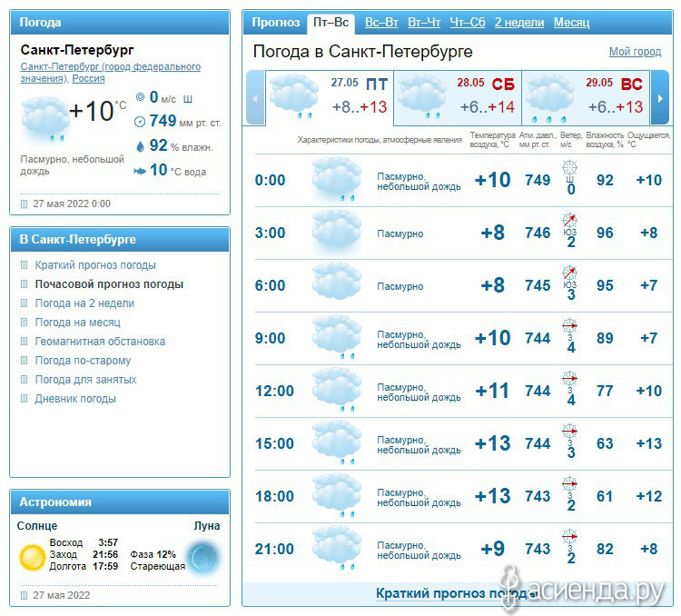681x616 pixels.
Task: Click the sun icon in Astronomy panel
Action: pyautogui.click(x=33, y=555)
